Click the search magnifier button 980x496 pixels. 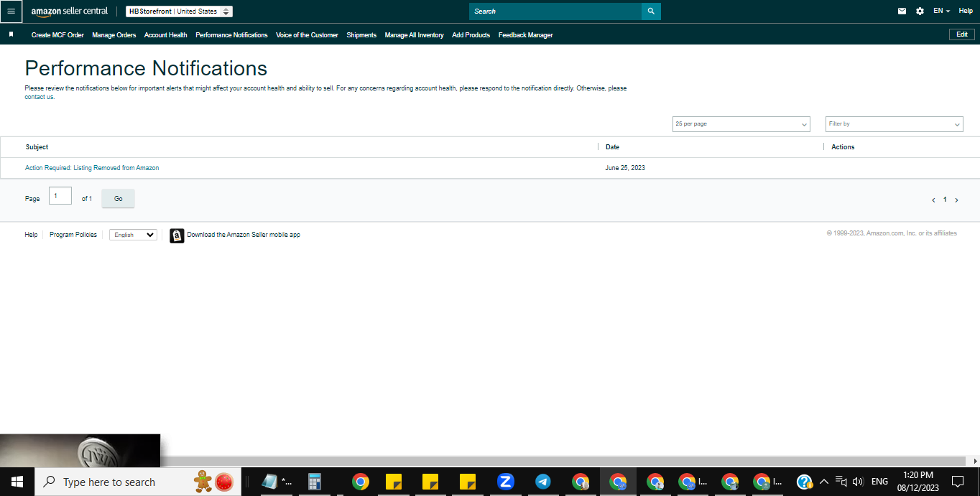coord(651,11)
